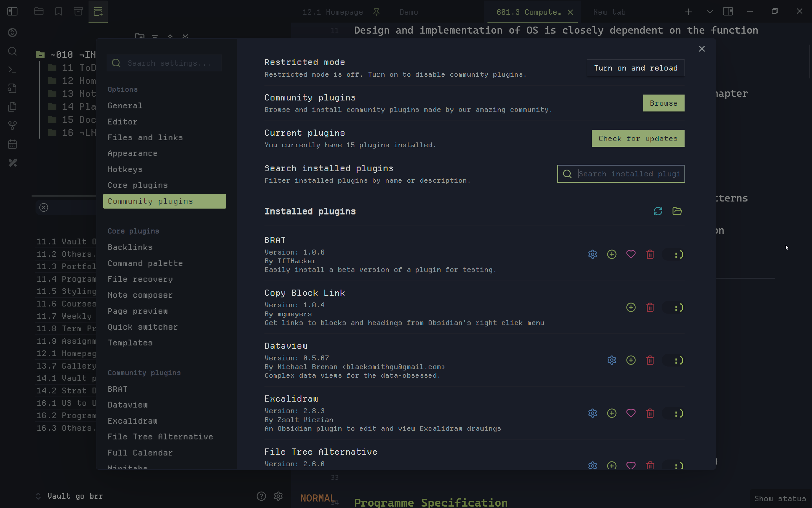Click the pencil-ruler icon in left ribbon

point(12,163)
